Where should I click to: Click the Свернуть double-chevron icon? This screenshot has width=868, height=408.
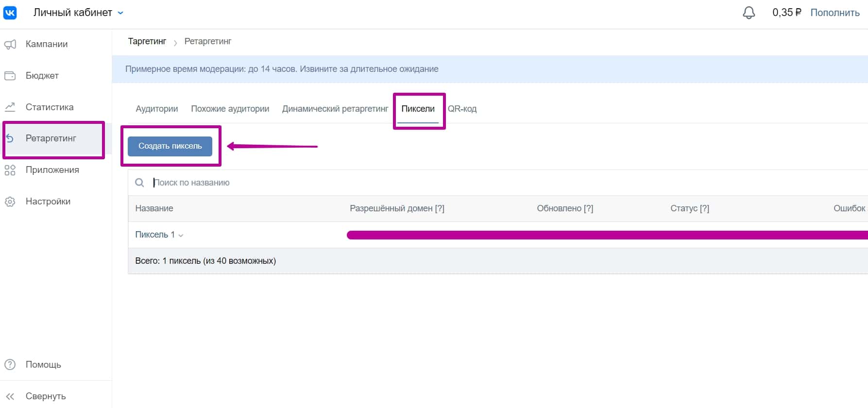point(10,396)
